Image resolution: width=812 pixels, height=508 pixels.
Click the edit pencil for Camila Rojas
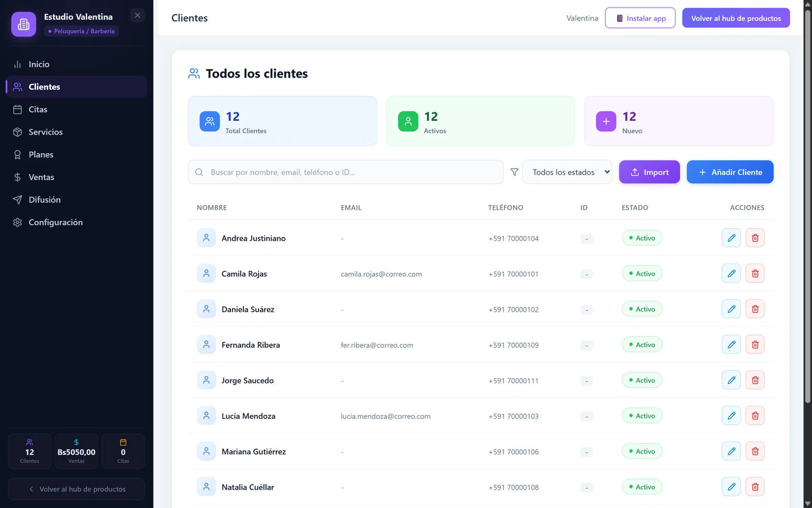point(731,273)
